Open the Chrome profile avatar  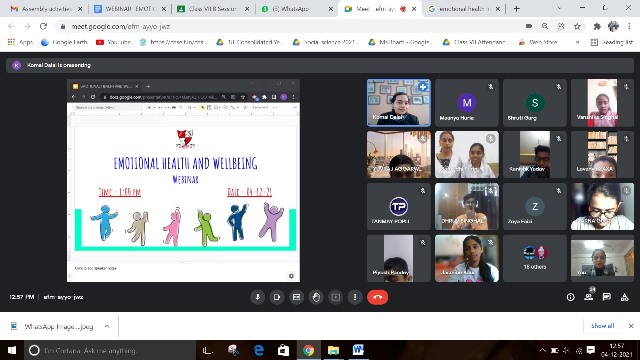pyautogui.click(x=613, y=26)
